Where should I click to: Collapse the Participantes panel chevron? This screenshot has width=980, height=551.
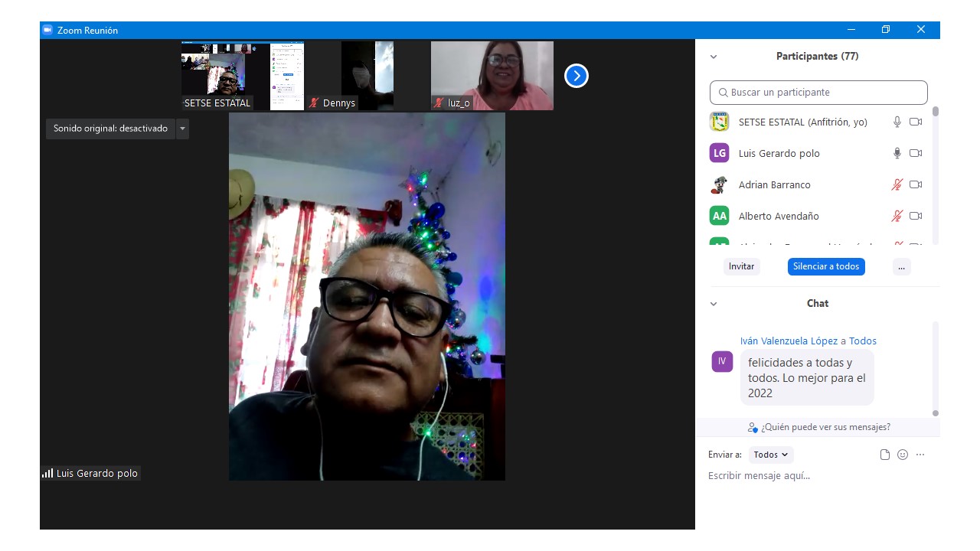pyautogui.click(x=714, y=57)
